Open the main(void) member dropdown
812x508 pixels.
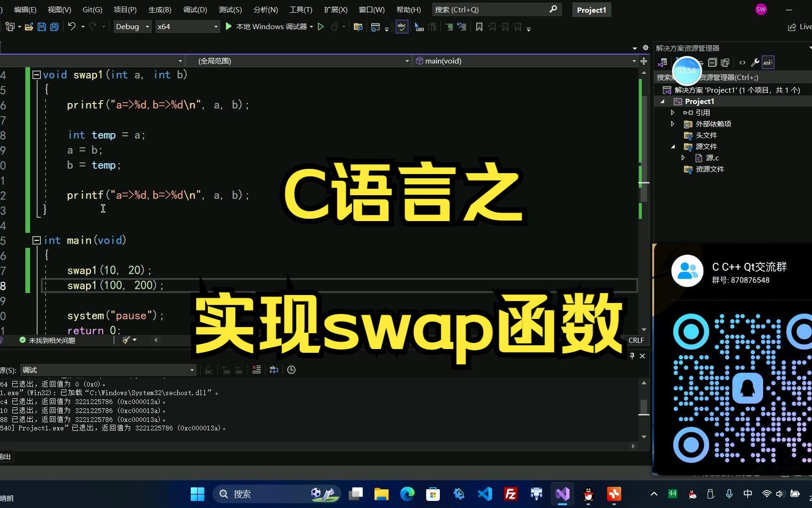click(x=525, y=61)
